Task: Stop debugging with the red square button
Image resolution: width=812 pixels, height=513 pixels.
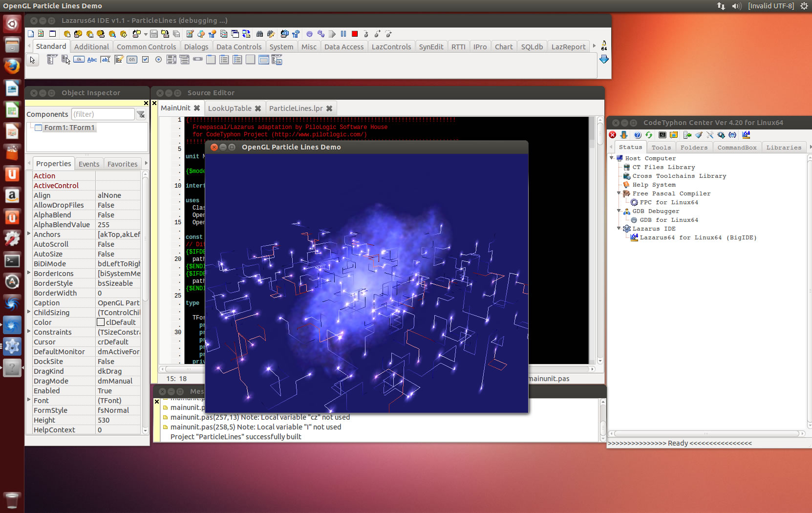Action: (355, 34)
